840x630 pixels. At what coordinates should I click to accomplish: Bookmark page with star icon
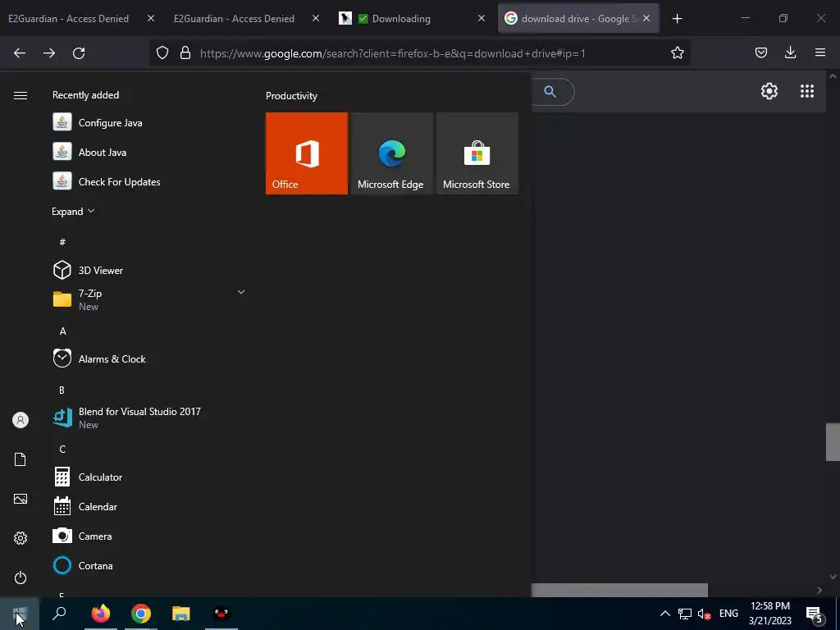(677, 52)
